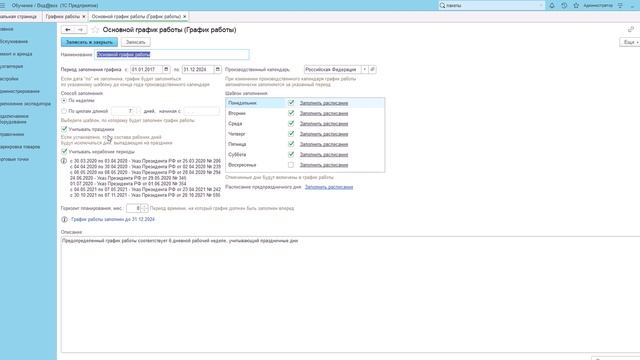Image resolution: width=640 pixels, height=360 pixels.
Task: Expand the production calendar dropdown arrow
Action: point(364,69)
